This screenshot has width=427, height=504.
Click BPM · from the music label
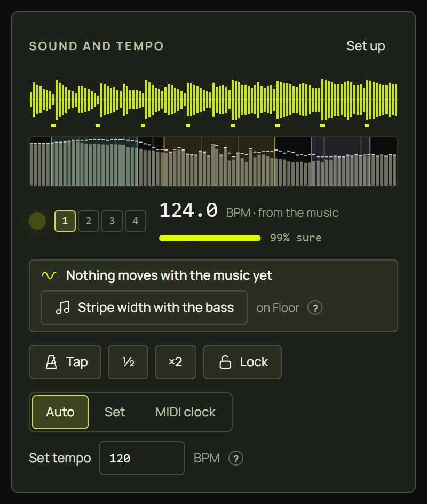click(x=282, y=213)
